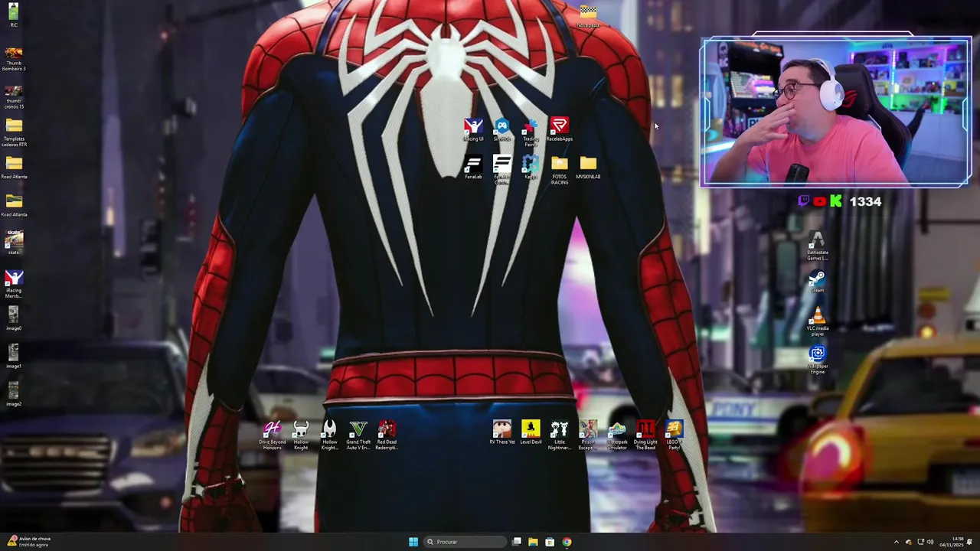
Task: Open Templates cadeiras RTR folder
Action: point(14,133)
